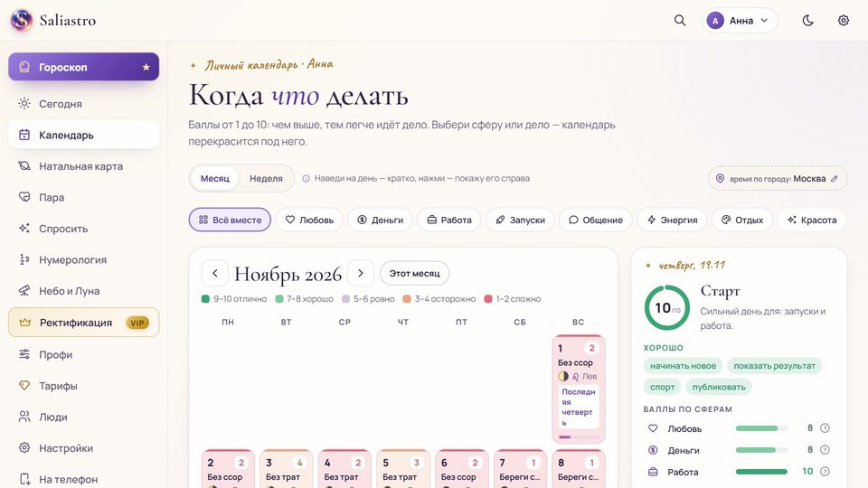Click the Натальная карта sidebar icon
This screenshot has height=488, width=868.
pos(24,166)
